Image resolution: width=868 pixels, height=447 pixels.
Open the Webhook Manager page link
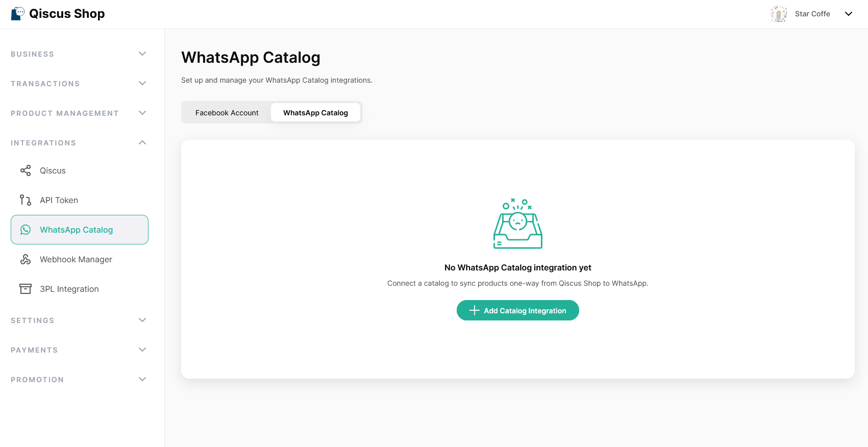coord(76,259)
